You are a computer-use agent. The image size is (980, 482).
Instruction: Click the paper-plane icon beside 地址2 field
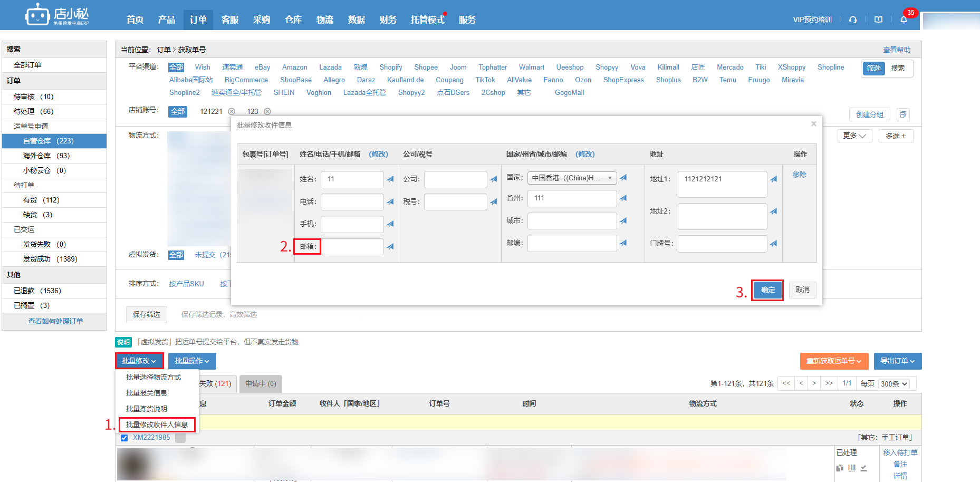coord(774,211)
